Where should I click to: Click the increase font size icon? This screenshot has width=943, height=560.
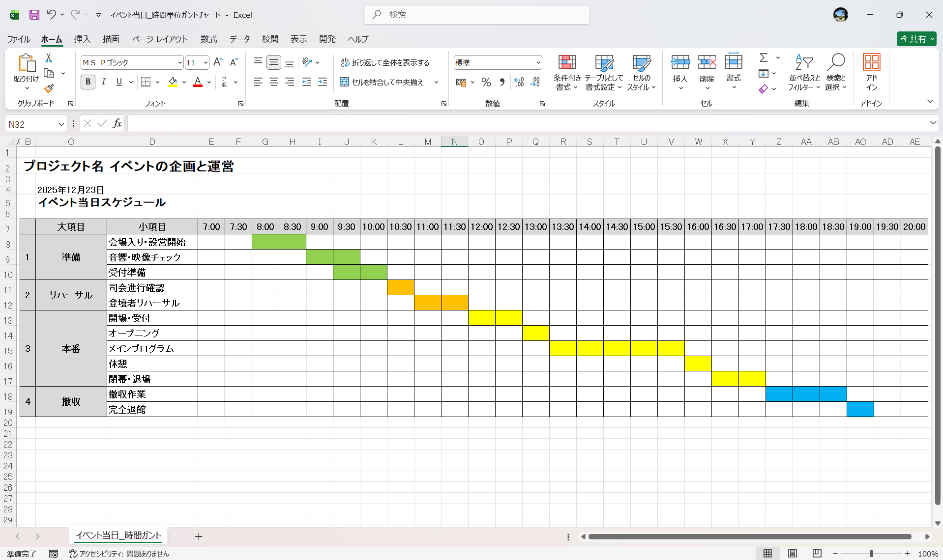pyautogui.click(x=218, y=62)
